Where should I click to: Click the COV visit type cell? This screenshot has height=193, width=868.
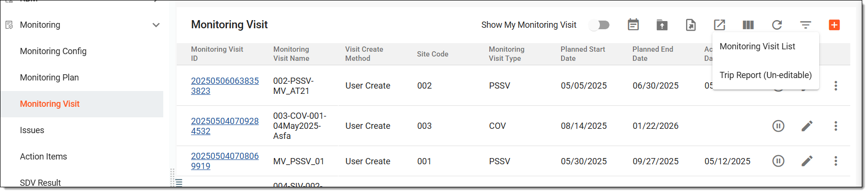coord(497,126)
